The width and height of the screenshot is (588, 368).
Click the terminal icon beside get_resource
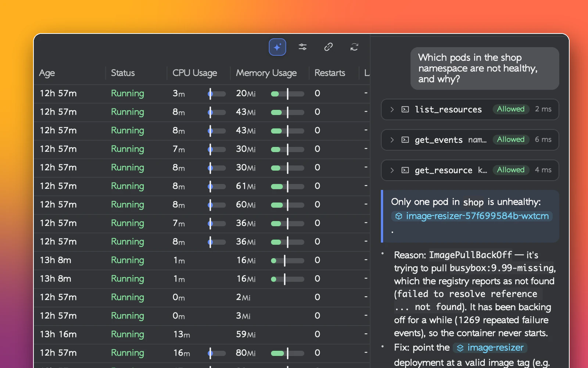click(405, 170)
